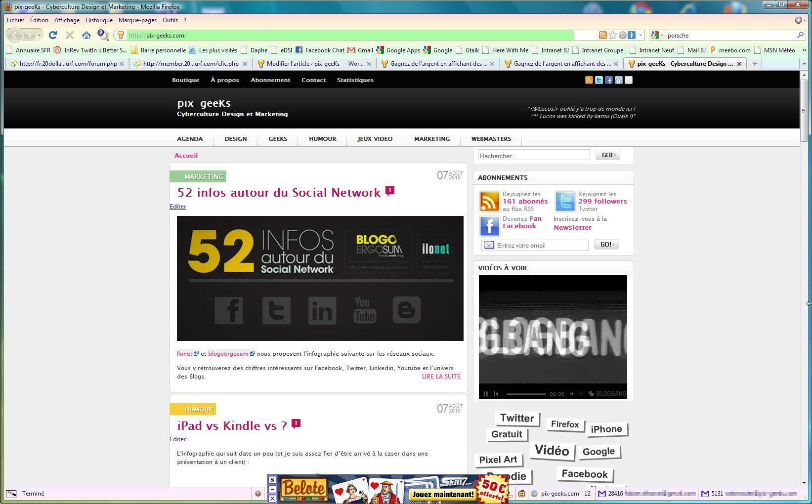The width and height of the screenshot is (812, 504).
Task: Click comment bubble beside 52 infos title
Action: pos(389,191)
